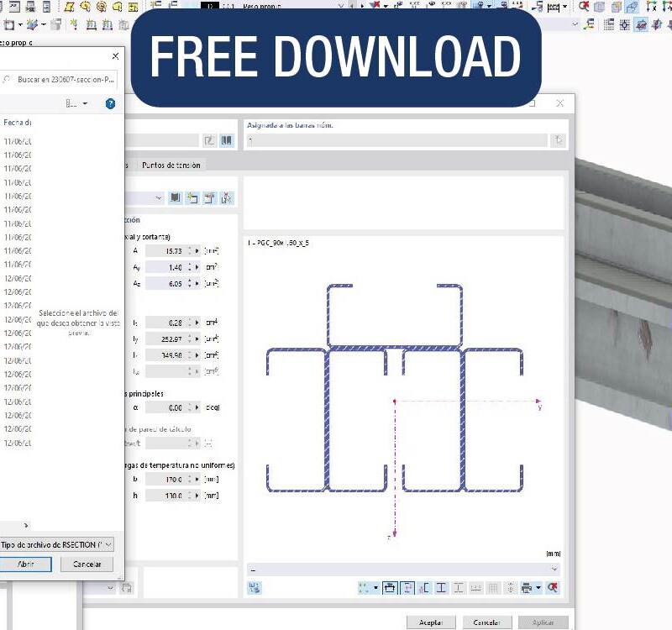Click the Aceptar button
The height and width of the screenshot is (630, 672).
point(431,622)
